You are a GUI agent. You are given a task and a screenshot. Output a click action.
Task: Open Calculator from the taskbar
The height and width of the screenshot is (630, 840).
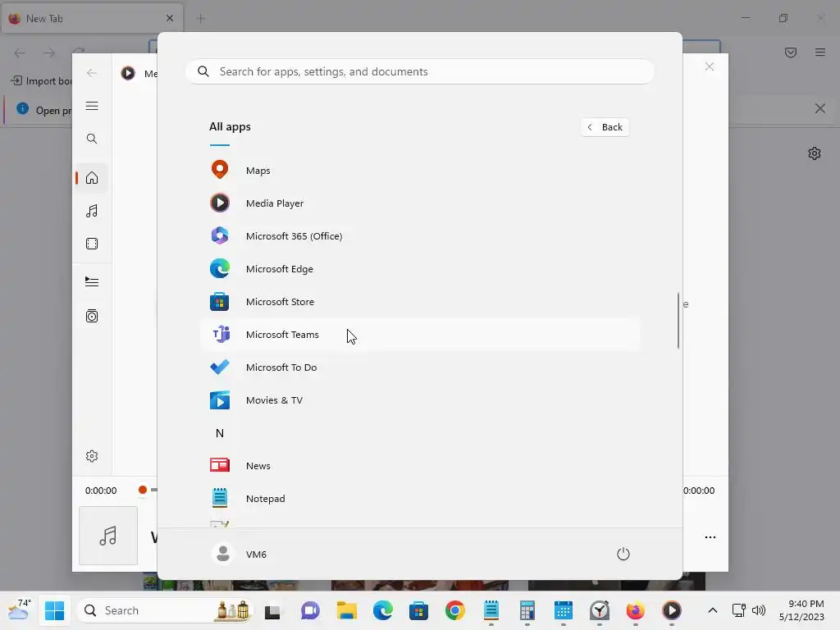pos(527,610)
